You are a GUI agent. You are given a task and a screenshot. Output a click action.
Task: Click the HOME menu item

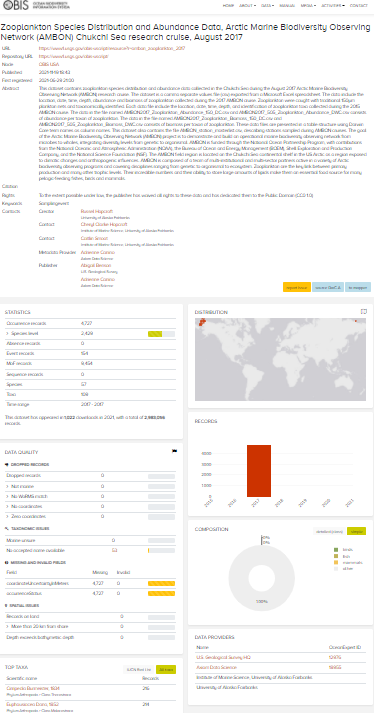point(228,5)
